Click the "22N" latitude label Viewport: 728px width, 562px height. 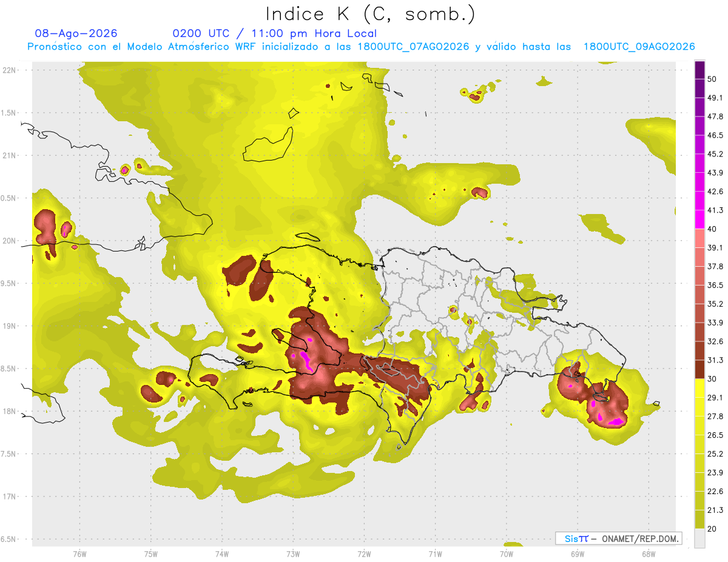pyautogui.click(x=9, y=70)
